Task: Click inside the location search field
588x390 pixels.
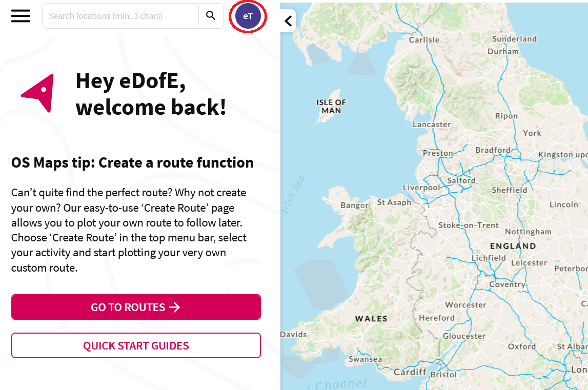Action: (x=118, y=15)
